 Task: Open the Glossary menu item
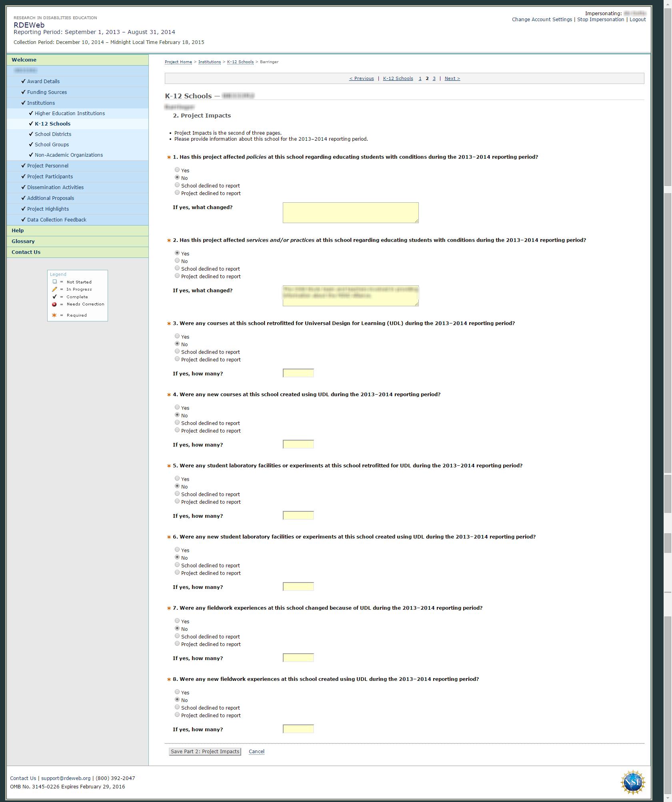(23, 241)
